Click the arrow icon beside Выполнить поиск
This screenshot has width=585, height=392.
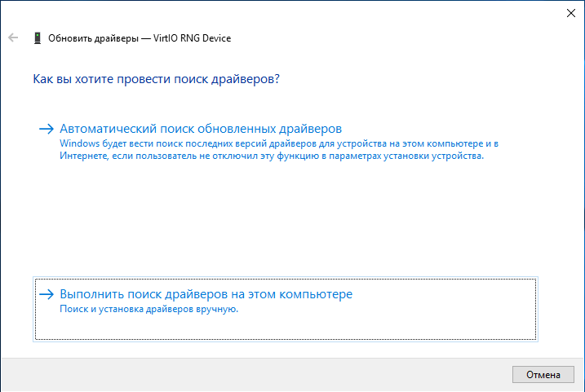pyautogui.click(x=47, y=294)
